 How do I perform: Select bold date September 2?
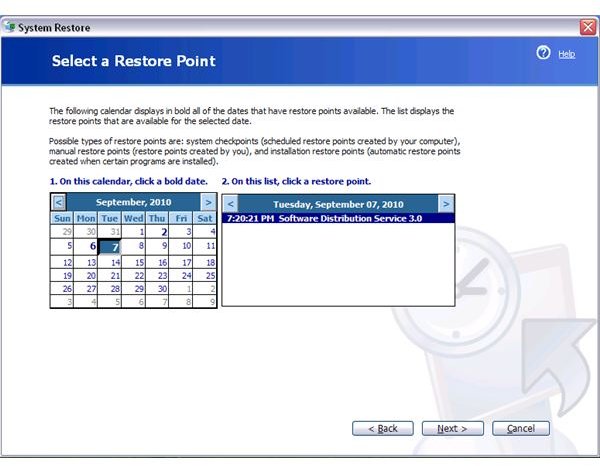(157, 231)
